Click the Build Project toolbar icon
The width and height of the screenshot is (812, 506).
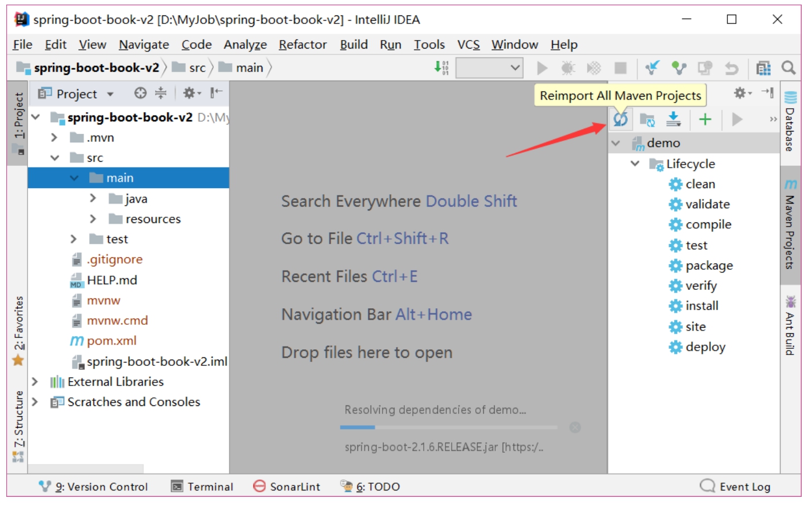click(x=441, y=68)
